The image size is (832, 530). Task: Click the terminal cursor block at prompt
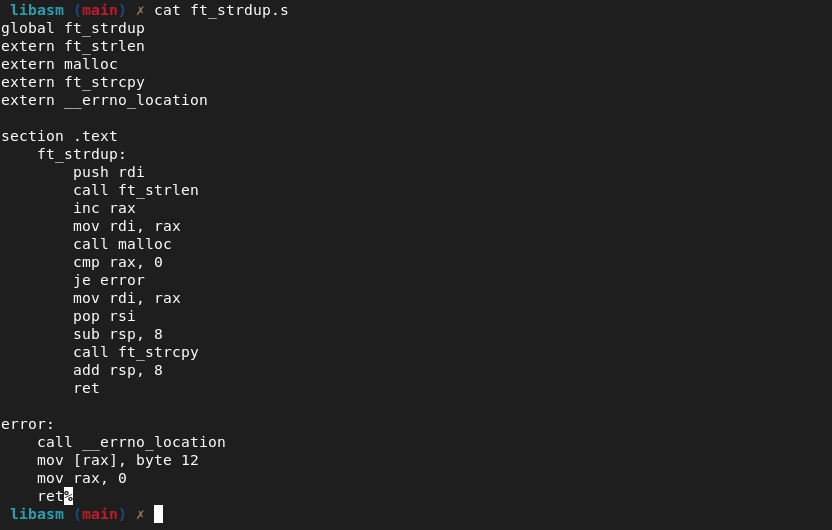(158, 514)
